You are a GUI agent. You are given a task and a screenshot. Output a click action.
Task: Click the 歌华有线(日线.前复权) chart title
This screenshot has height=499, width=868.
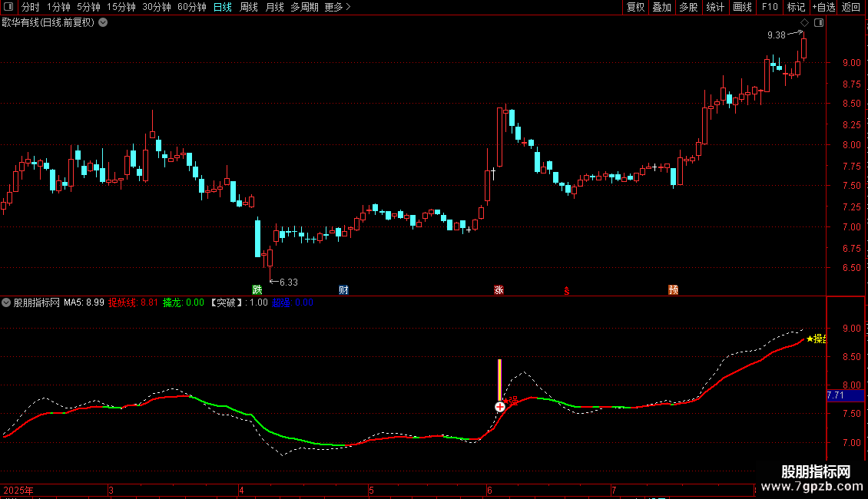48,23
